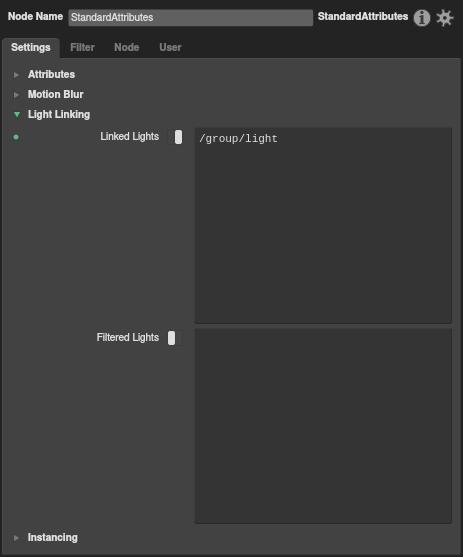Open the gear settings menu
Image resolution: width=463 pixels, height=557 pixels.
pos(445,18)
